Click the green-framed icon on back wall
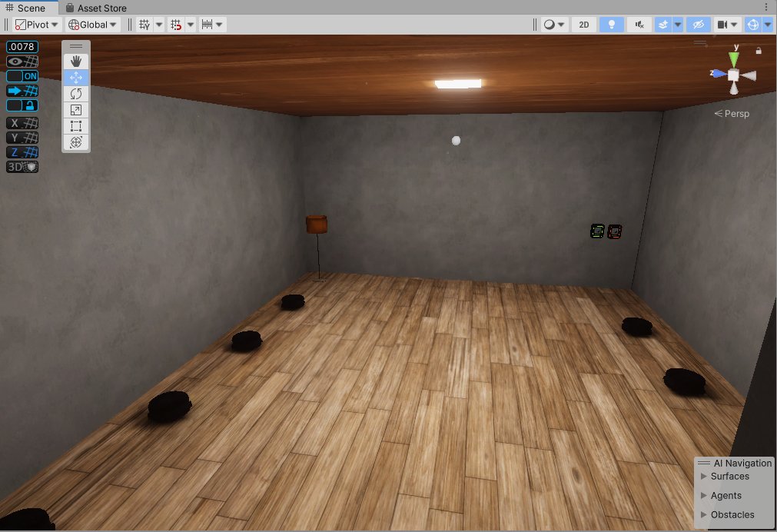The width and height of the screenshot is (777, 532). 598,231
